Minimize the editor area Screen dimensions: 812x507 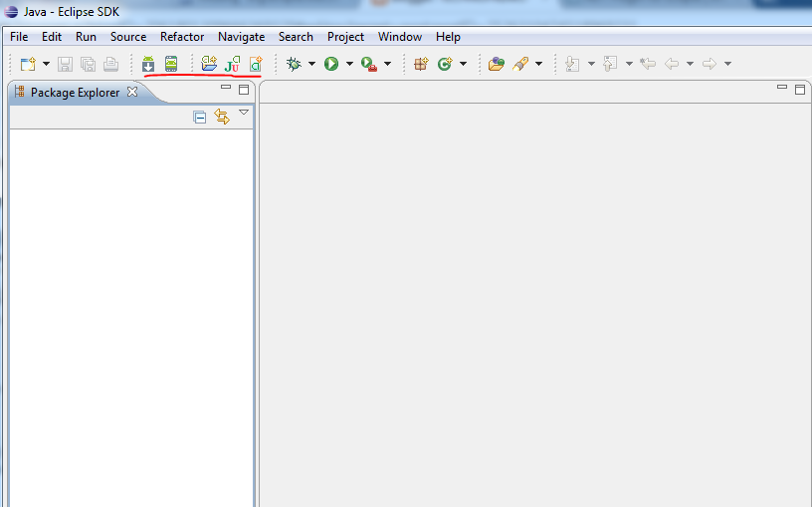coord(782,88)
